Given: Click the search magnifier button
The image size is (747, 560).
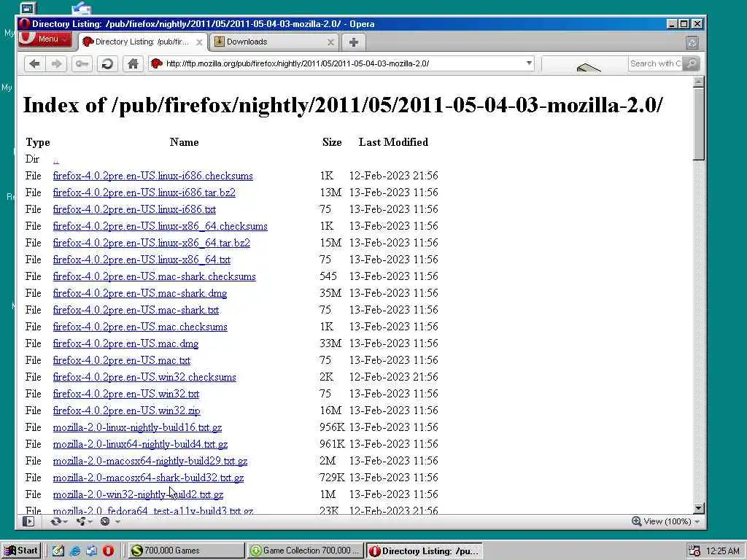Looking at the screenshot, I should tap(691, 63).
